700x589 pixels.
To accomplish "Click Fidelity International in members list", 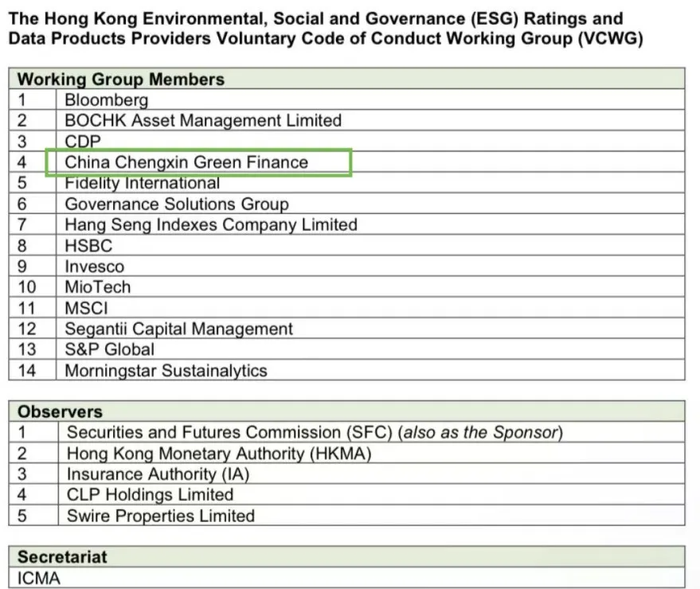I will [x=142, y=183].
